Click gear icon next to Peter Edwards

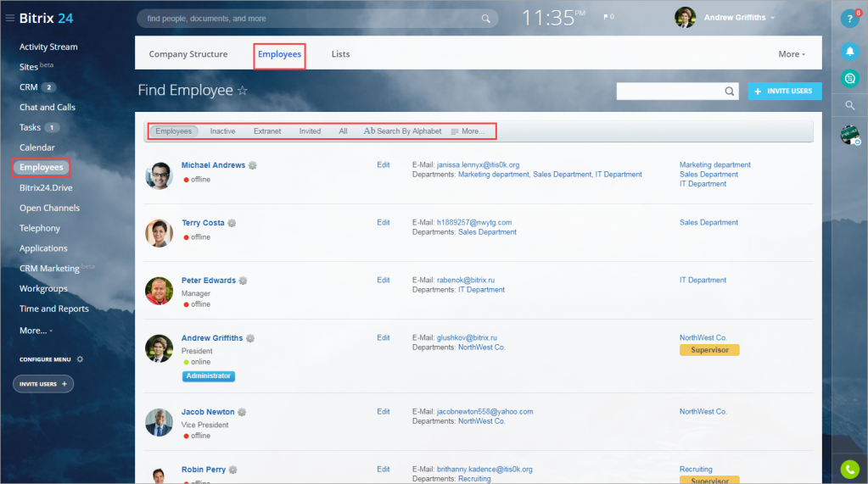(243, 281)
